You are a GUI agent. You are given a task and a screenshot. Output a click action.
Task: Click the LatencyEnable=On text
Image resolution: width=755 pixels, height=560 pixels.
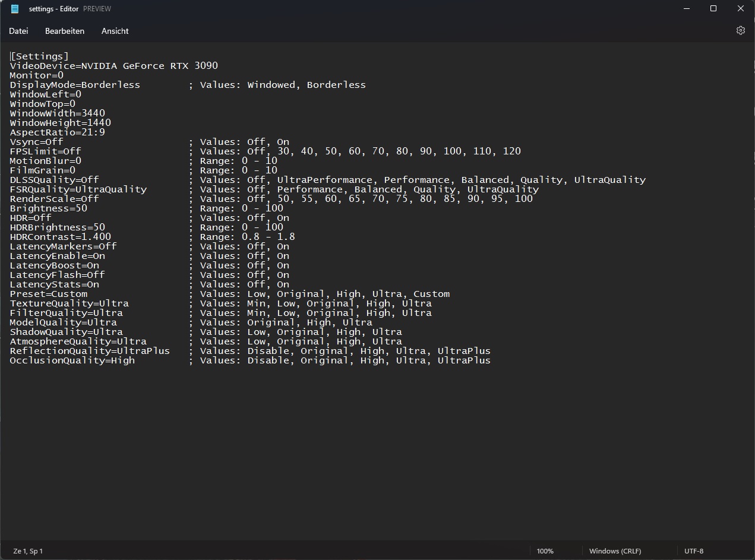pos(58,256)
